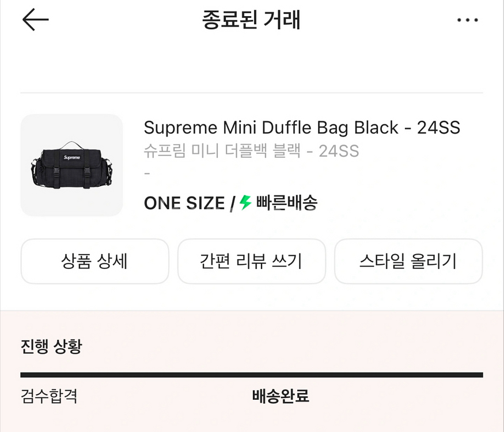The height and width of the screenshot is (432, 504).
Task: Open the 상품 상세 product details button
Action: [x=94, y=262]
